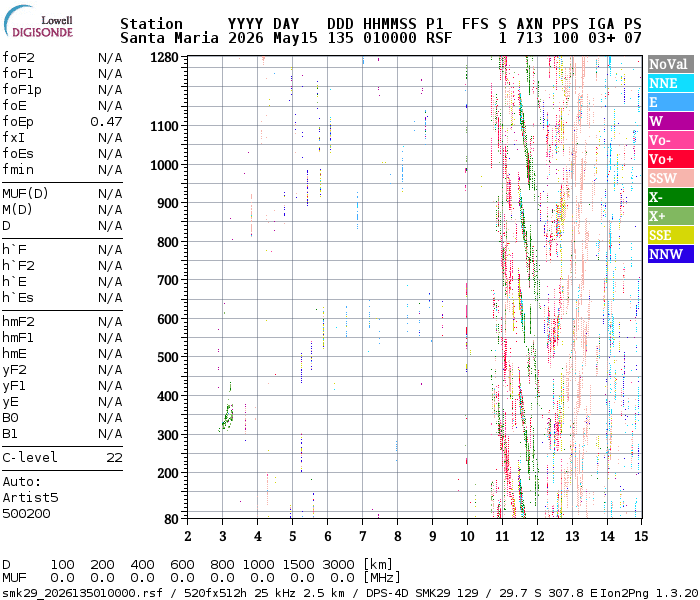Select the pink Vo- legend swatch
The image size is (700, 600).
(x=671, y=140)
